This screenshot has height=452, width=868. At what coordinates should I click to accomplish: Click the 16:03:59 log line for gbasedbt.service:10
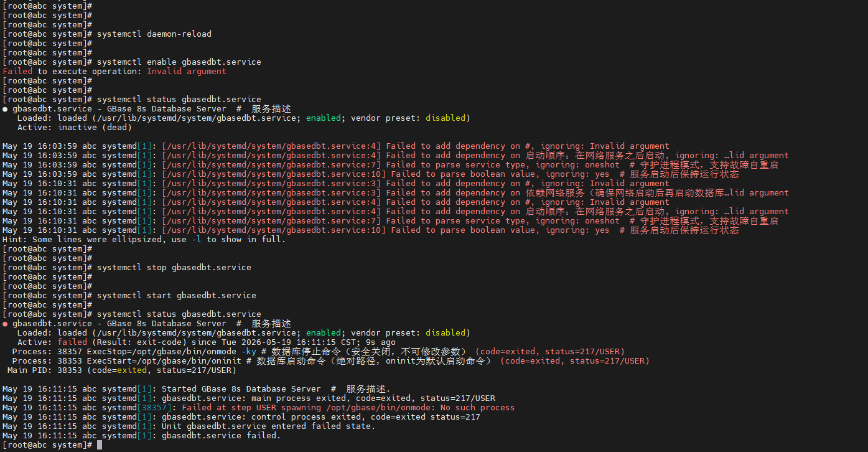(x=371, y=174)
